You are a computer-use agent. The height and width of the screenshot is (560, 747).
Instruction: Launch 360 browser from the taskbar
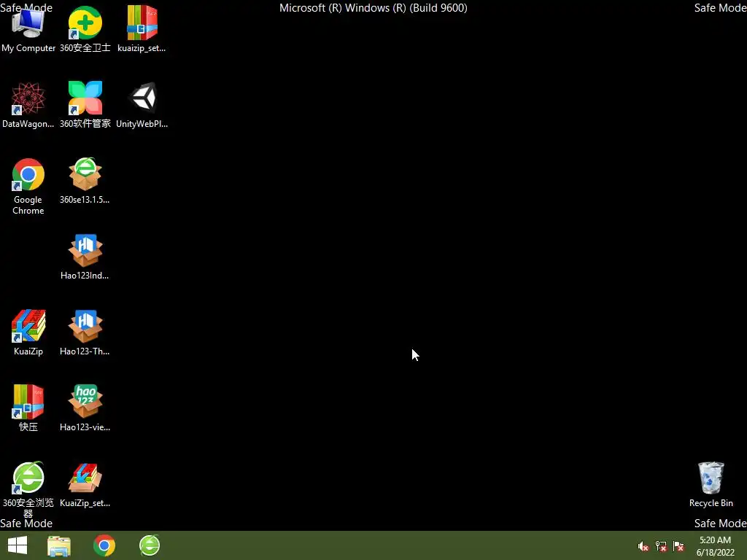coord(150,545)
